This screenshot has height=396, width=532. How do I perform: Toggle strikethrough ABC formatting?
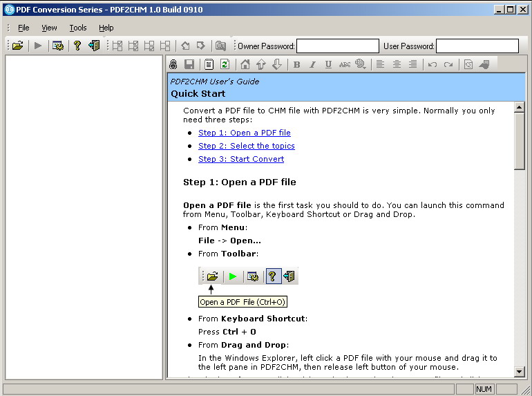(345, 64)
